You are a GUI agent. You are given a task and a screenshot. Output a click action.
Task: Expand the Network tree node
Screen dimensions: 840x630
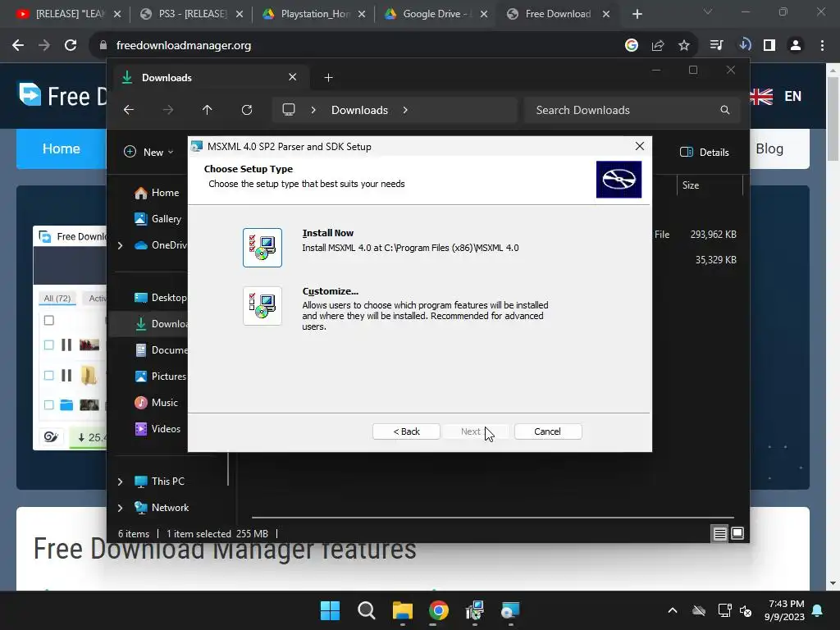121,508
